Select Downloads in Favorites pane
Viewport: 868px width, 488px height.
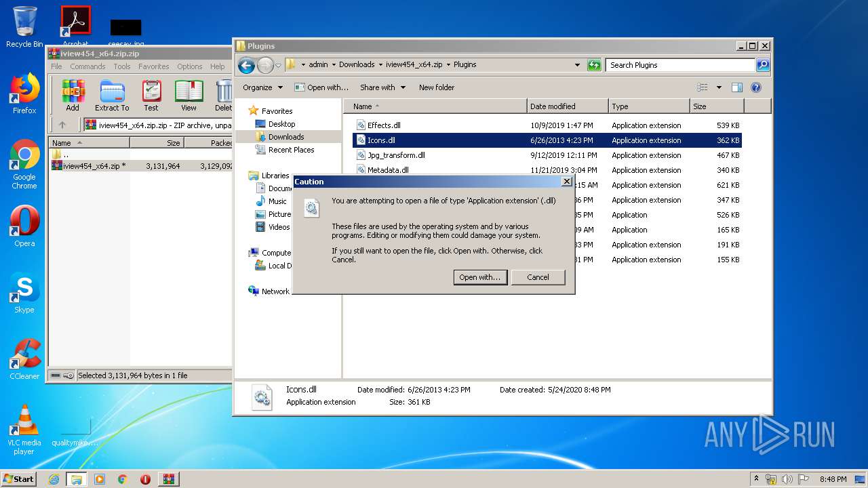285,137
